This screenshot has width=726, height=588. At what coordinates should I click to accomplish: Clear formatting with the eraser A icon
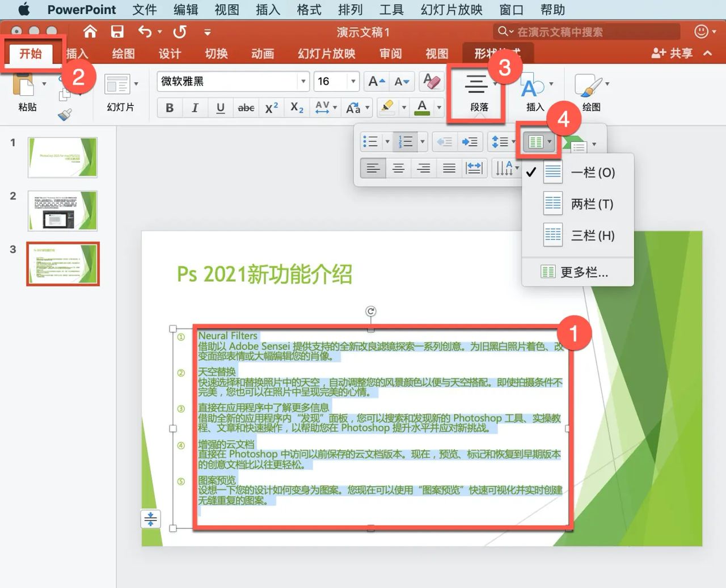pos(432,81)
